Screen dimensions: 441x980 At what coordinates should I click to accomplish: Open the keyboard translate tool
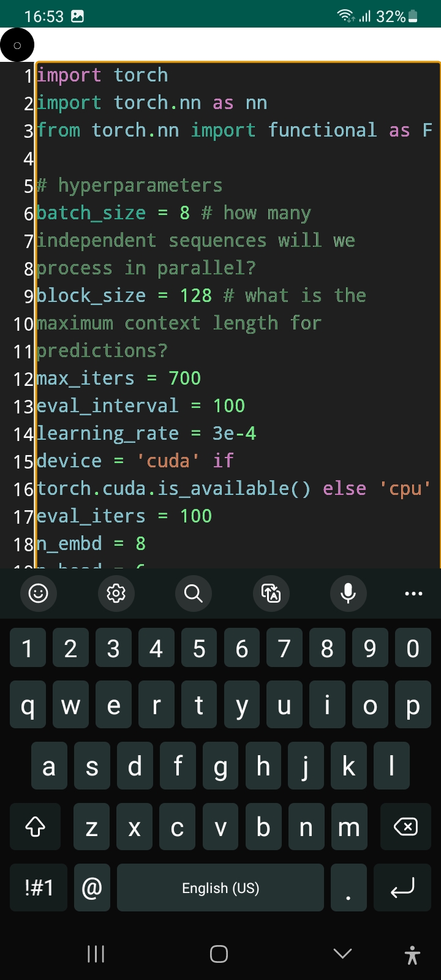[x=271, y=593]
